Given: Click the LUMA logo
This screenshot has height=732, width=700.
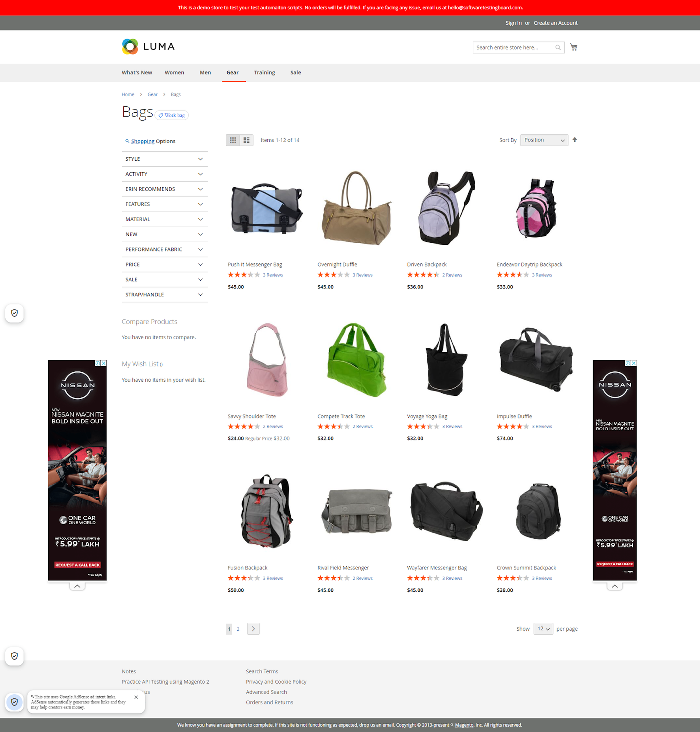Looking at the screenshot, I should point(148,47).
